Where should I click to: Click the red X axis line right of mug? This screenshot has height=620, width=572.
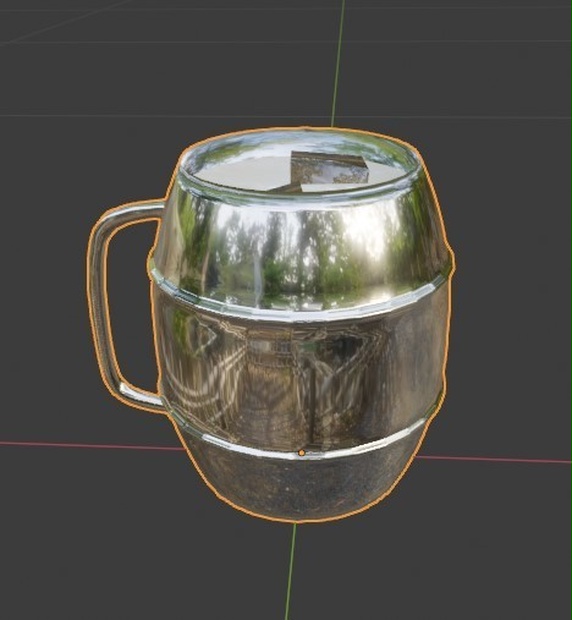[494, 459]
